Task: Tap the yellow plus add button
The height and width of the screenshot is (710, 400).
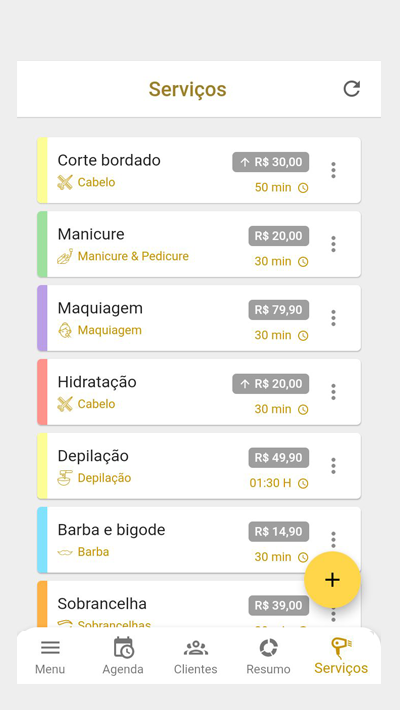Action: (x=332, y=580)
